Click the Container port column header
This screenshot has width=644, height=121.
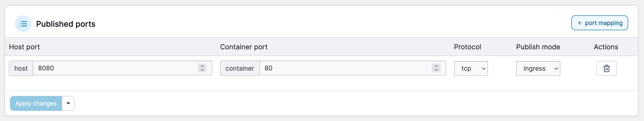244,47
